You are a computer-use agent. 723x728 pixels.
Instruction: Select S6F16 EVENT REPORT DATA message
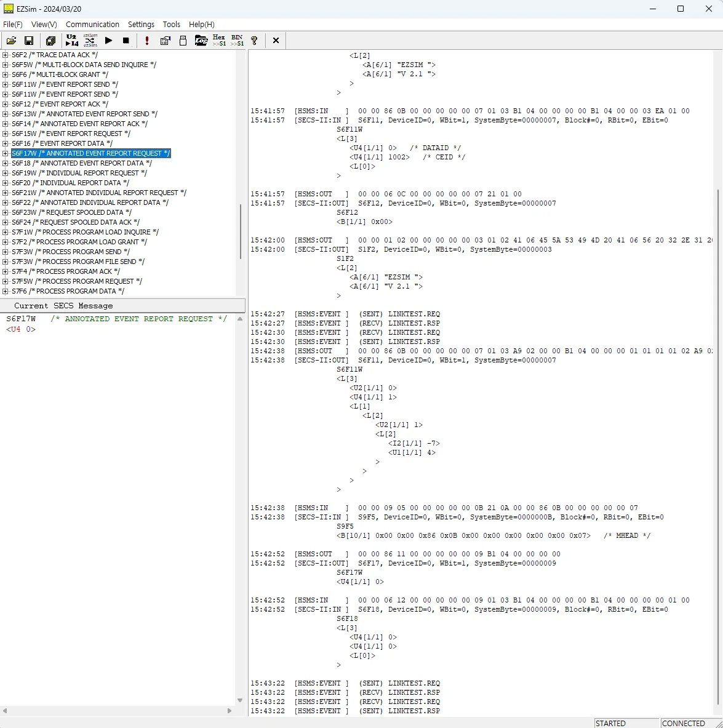tap(62, 143)
